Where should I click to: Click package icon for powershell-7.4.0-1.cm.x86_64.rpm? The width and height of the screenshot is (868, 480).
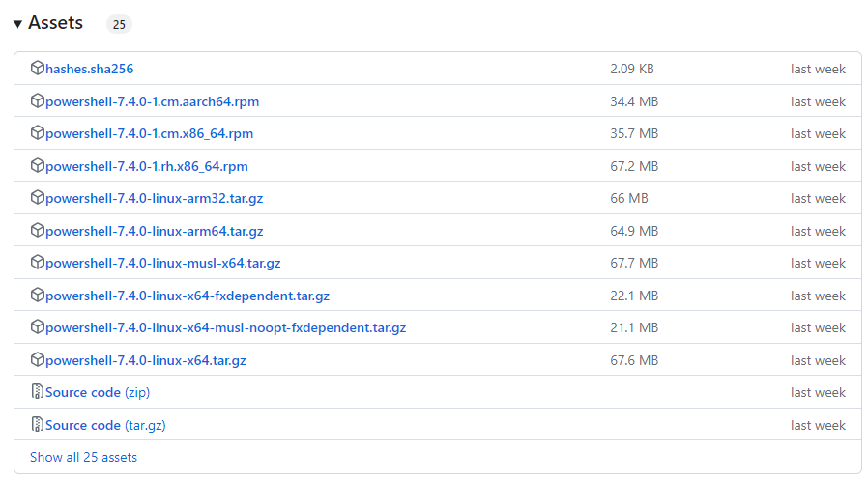[x=37, y=132]
